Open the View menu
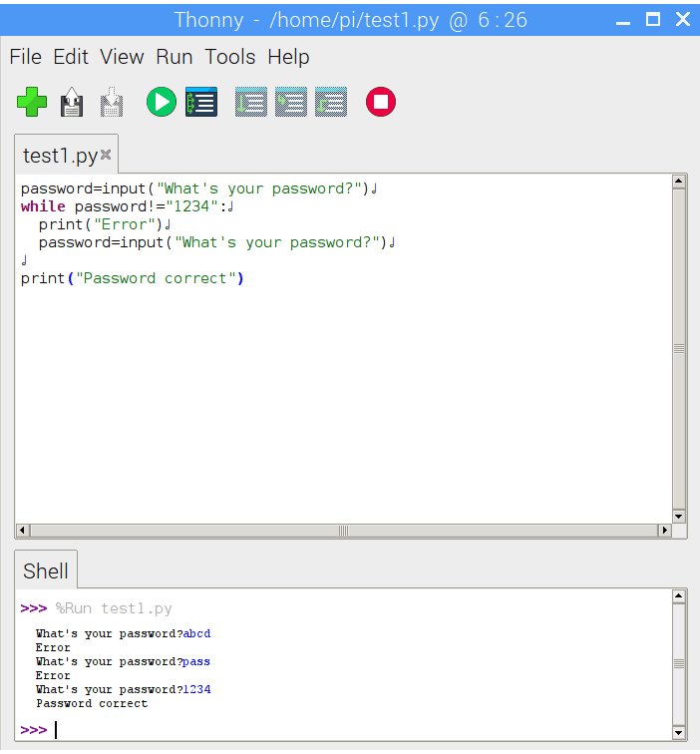 (122, 57)
